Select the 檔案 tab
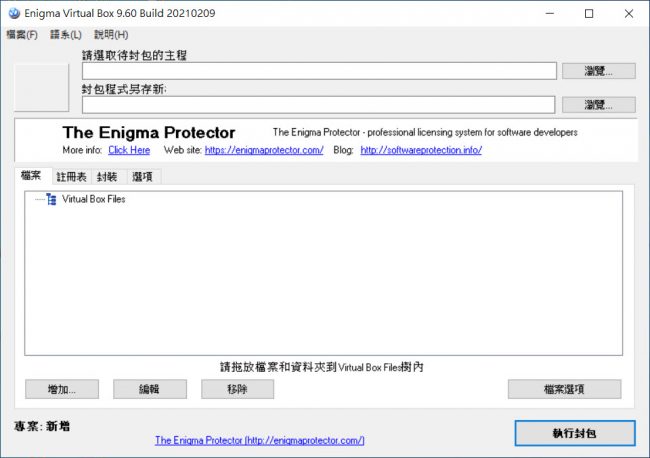The image size is (650, 458). tap(31, 176)
